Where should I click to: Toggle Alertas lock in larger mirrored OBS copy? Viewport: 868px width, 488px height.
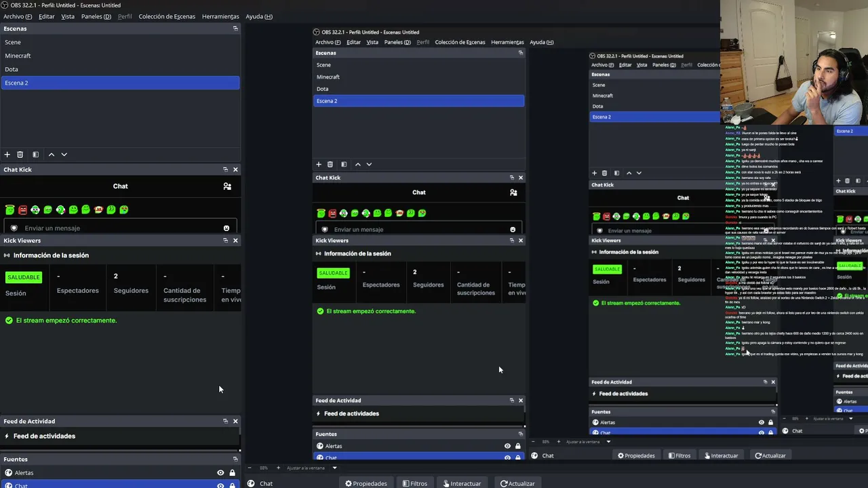click(x=518, y=446)
